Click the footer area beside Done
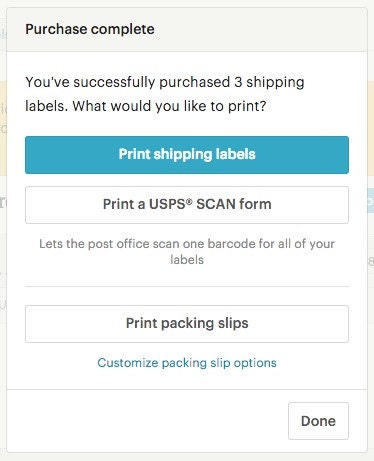 click(x=147, y=421)
